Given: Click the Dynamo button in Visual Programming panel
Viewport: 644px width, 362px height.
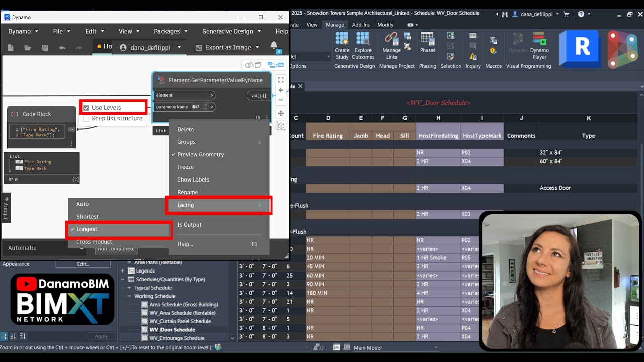Looking at the screenshot, I should pyautogui.click(x=518, y=43).
